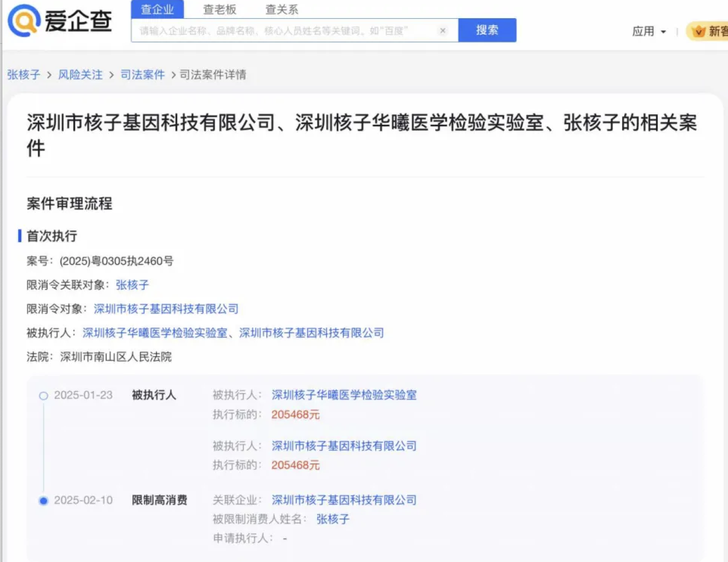Click the date text 2025-02-10

[x=83, y=500]
